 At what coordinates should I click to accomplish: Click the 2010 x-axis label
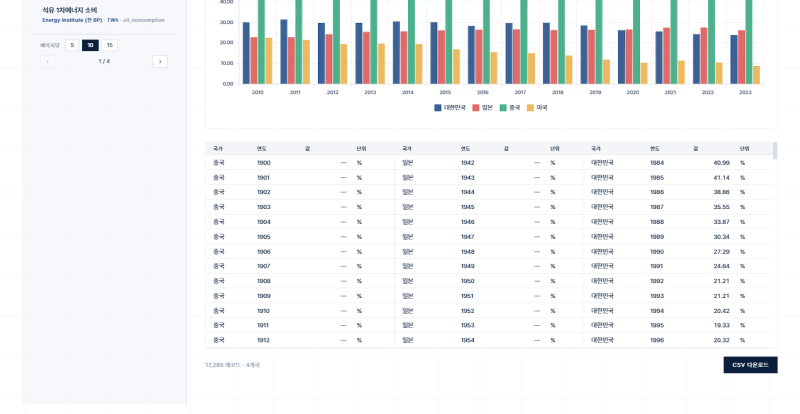[x=258, y=92]
